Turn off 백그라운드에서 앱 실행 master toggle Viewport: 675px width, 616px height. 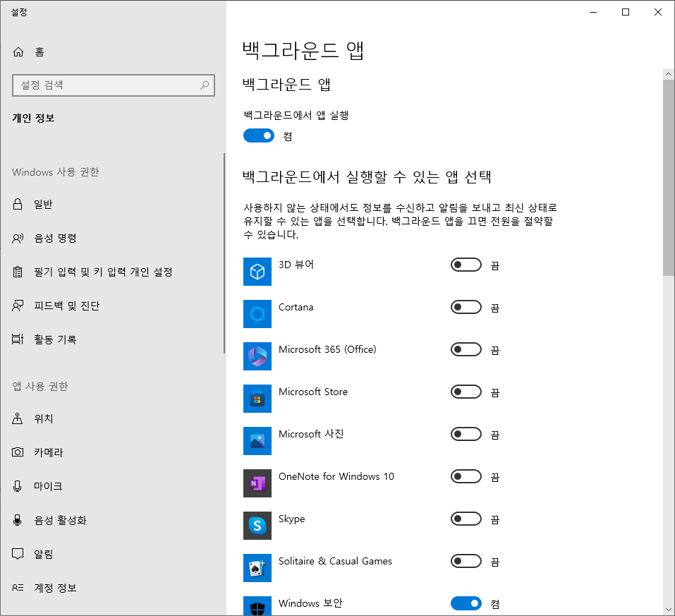click(x=259, y=135)
